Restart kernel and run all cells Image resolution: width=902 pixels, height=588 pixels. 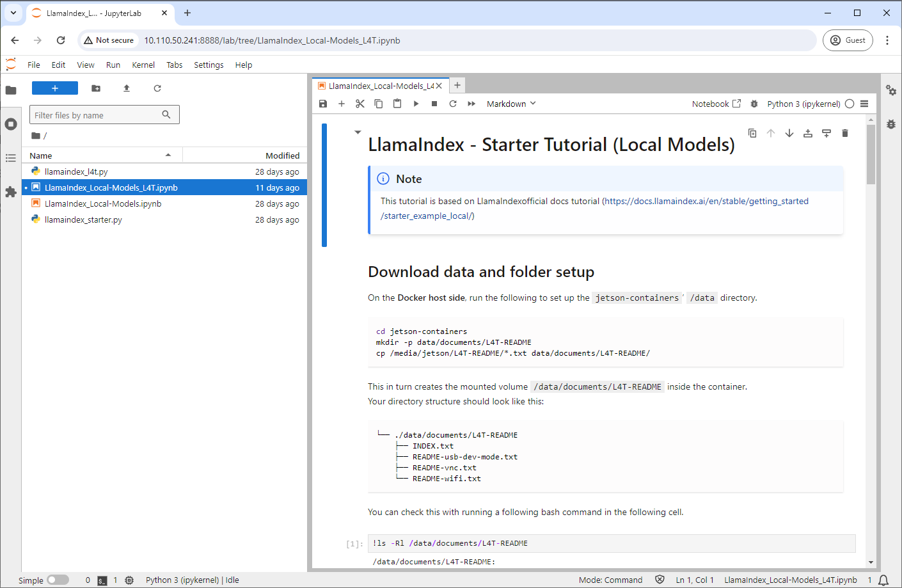click(471, 104)
